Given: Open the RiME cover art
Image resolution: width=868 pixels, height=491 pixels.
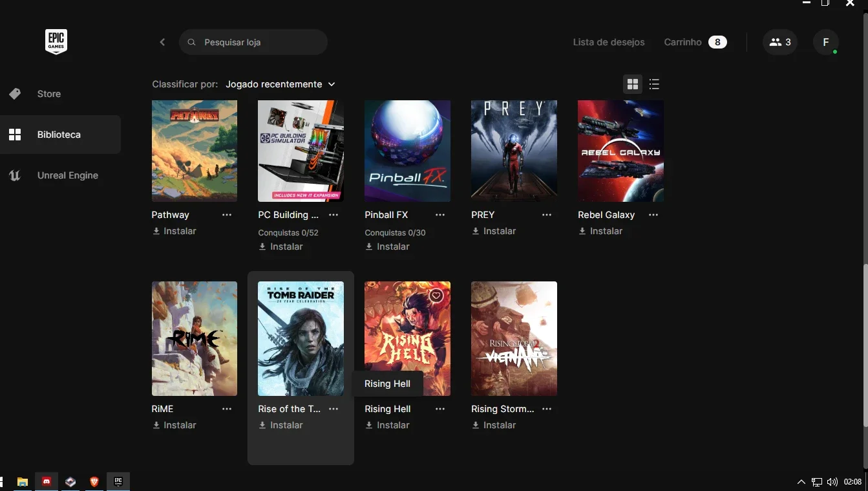Looking at the screenshot, I should 195,338.
